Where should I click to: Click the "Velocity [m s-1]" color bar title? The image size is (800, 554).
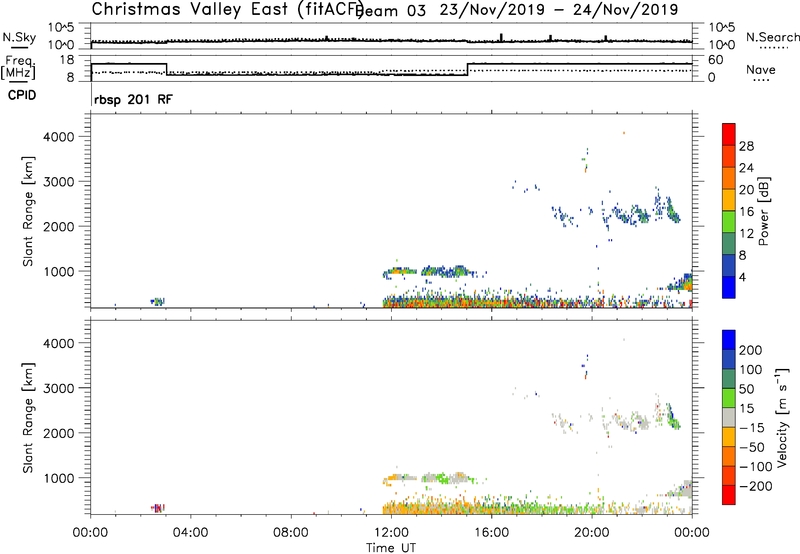point(783,417)
